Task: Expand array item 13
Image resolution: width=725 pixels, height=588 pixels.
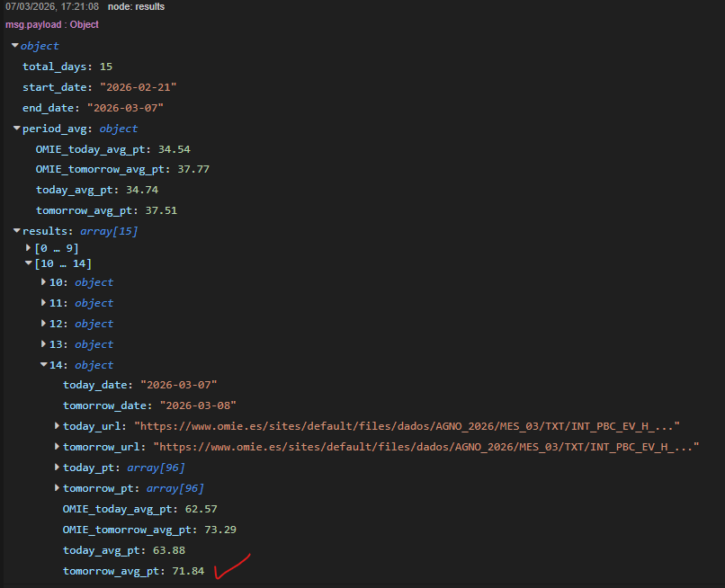Action: [x=43, y=344]
